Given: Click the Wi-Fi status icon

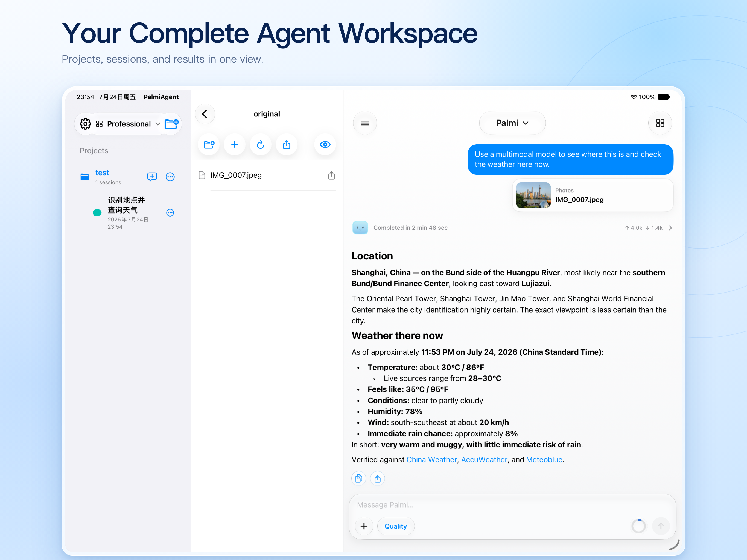Looking at the screenshot, I should [634, 97].
